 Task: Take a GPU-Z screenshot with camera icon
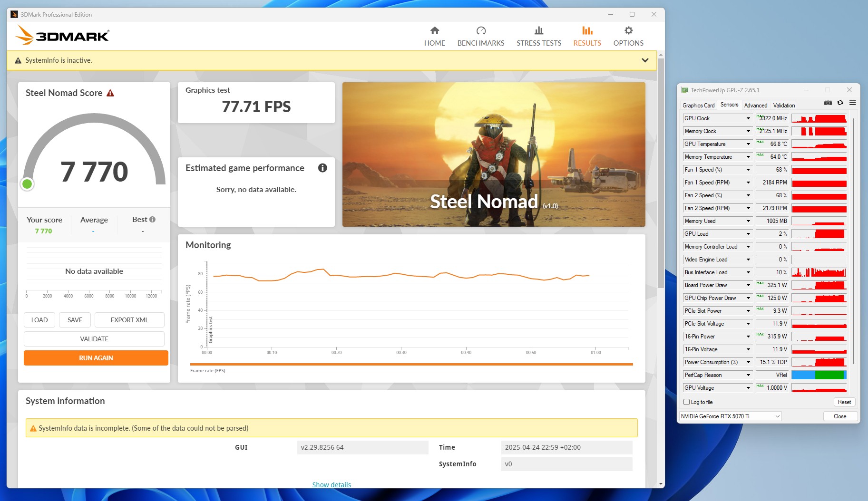[x=828, y=103]
